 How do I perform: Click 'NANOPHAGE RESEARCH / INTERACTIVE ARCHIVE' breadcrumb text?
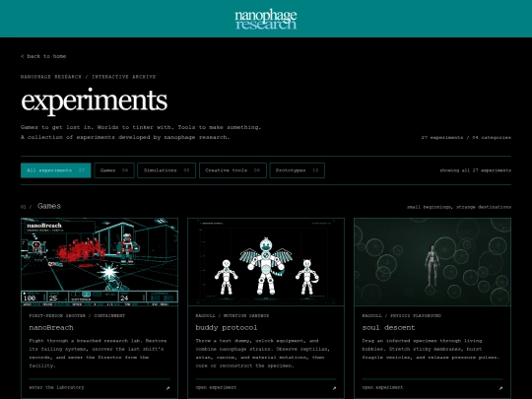click(89, 77)
